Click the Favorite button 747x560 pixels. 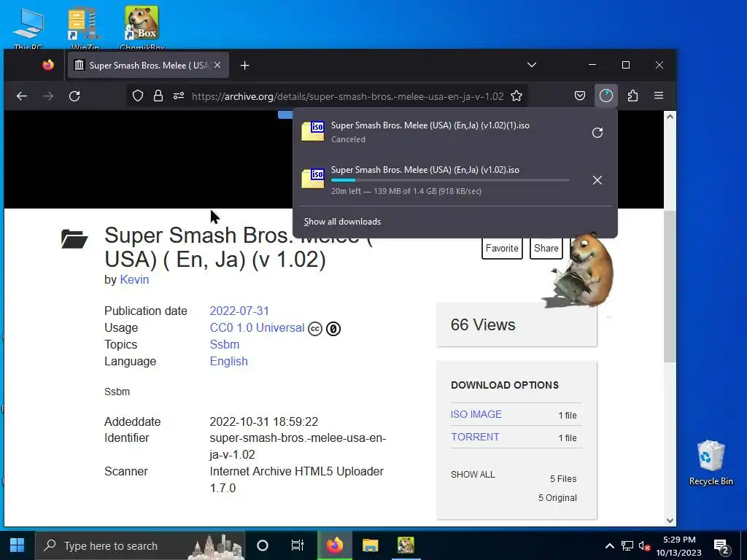coord(502,248)
